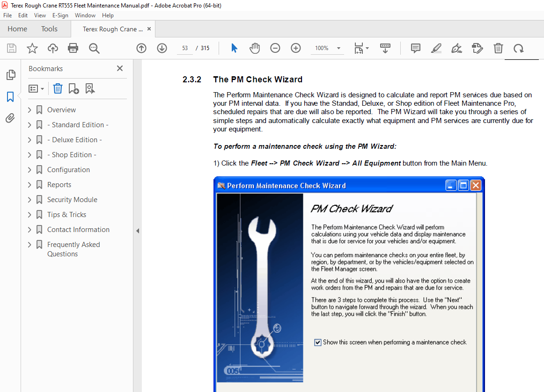Image resolution: width=544 pixels, height=392 pixels.
Task: Delete the selected bookmark with the trash icon
Action: coord(58,89)
